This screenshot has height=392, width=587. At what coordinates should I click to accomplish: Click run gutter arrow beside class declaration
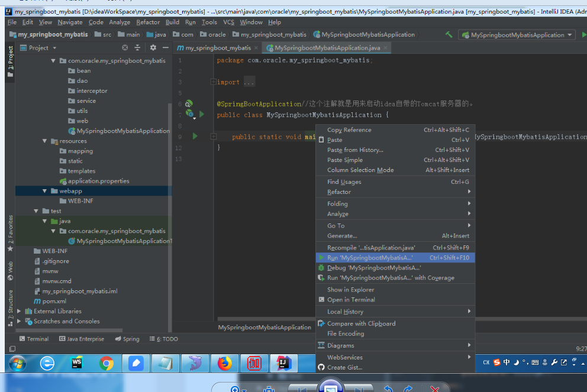[x=202, y=114]
